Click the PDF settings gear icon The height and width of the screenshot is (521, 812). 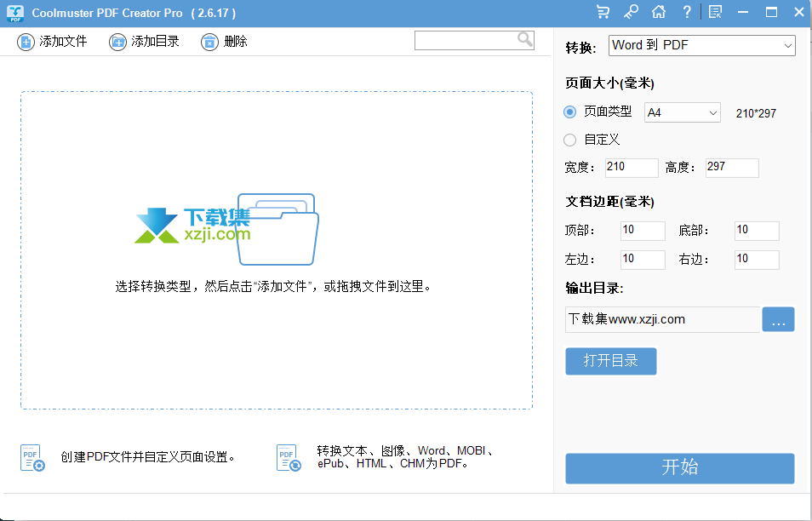32,458
